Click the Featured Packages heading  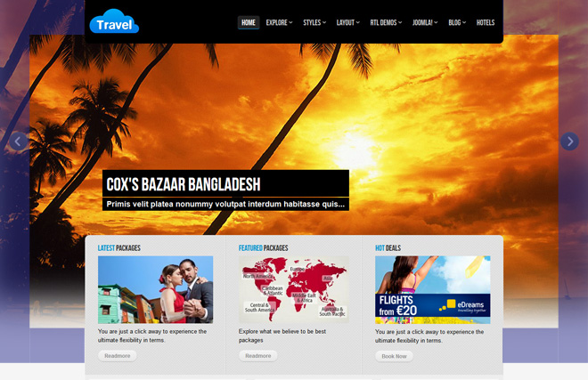pyautogui.click(x=263, y=248)
